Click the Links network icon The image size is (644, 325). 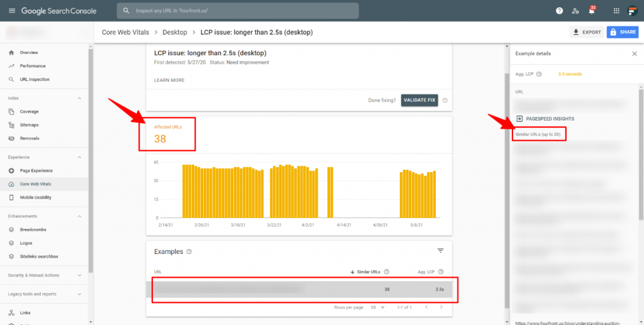pyautogui.click(x=11, y=312)
